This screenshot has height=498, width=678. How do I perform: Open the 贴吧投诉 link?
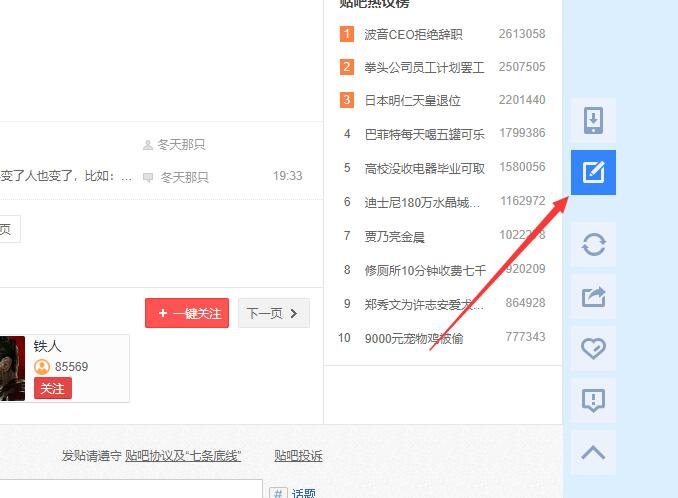(x=298, y=456)
